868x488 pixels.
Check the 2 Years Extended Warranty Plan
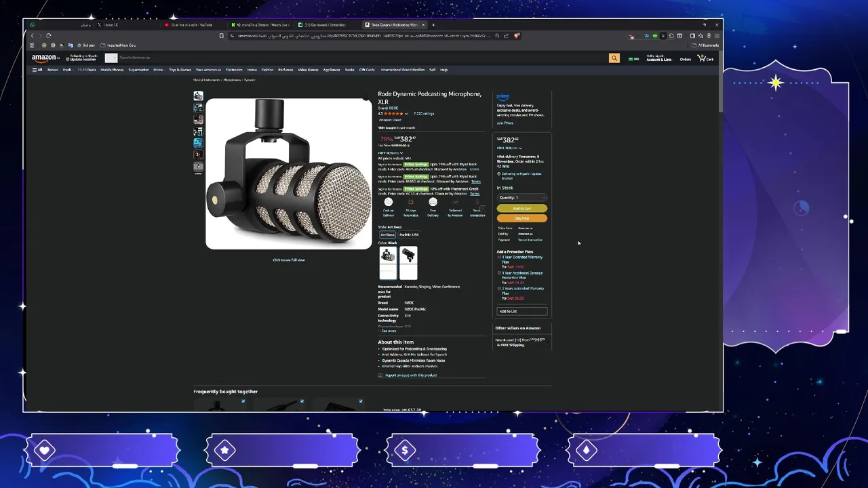pyautogui.click(x=500, y=289)
